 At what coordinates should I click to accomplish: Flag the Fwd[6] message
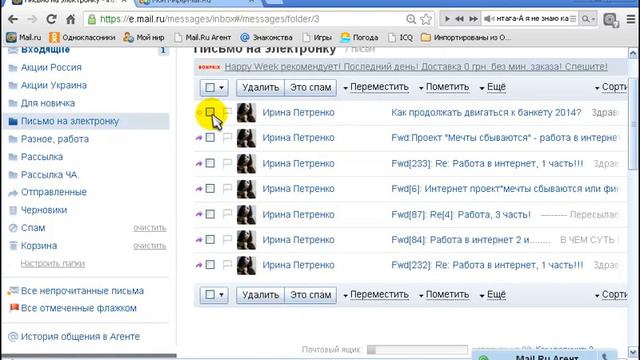(x=227, y=189)
